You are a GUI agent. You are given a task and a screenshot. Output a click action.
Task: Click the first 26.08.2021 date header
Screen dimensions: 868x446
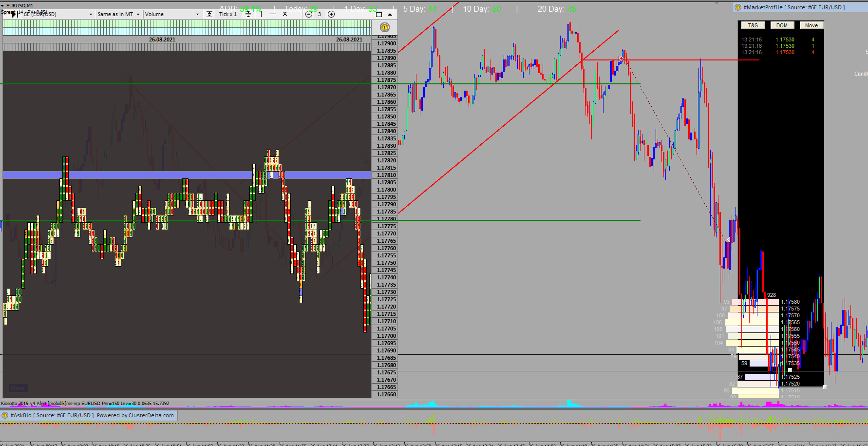pyautogui.click(x=162, y=39)
